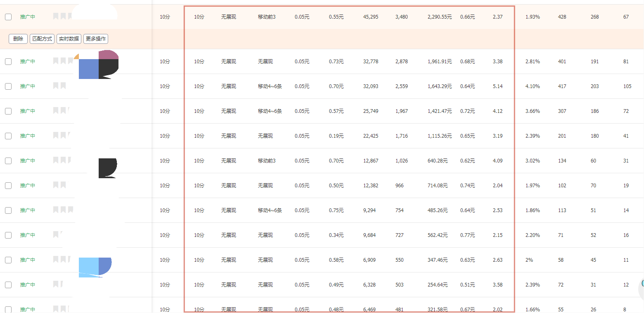This screenshot has height=313, width=644.
Task: Click the 3.66% conversion rate cell
Action: tap(533, 111)
